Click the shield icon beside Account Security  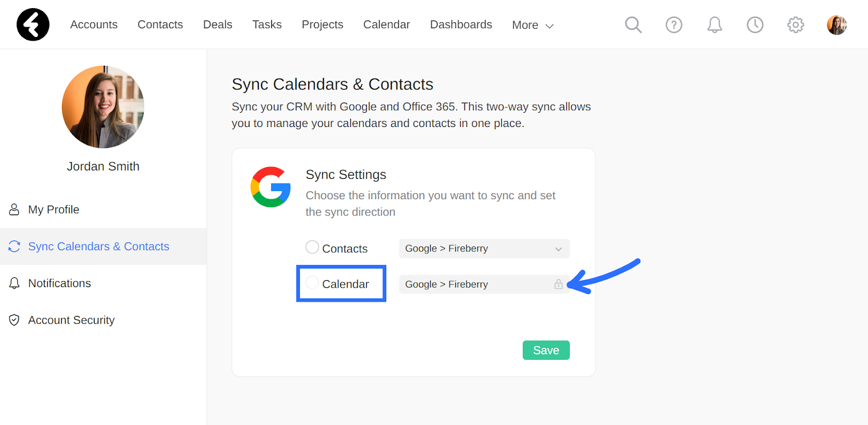point(14,320)
